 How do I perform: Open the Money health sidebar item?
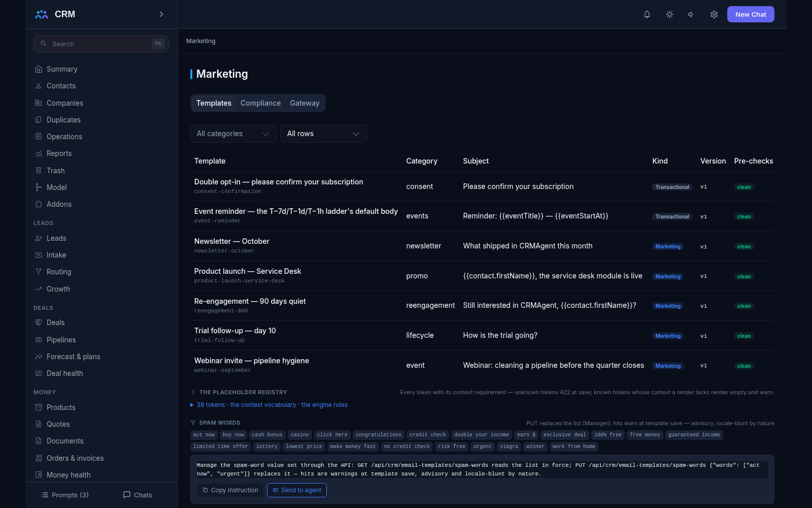click(101, 475)
